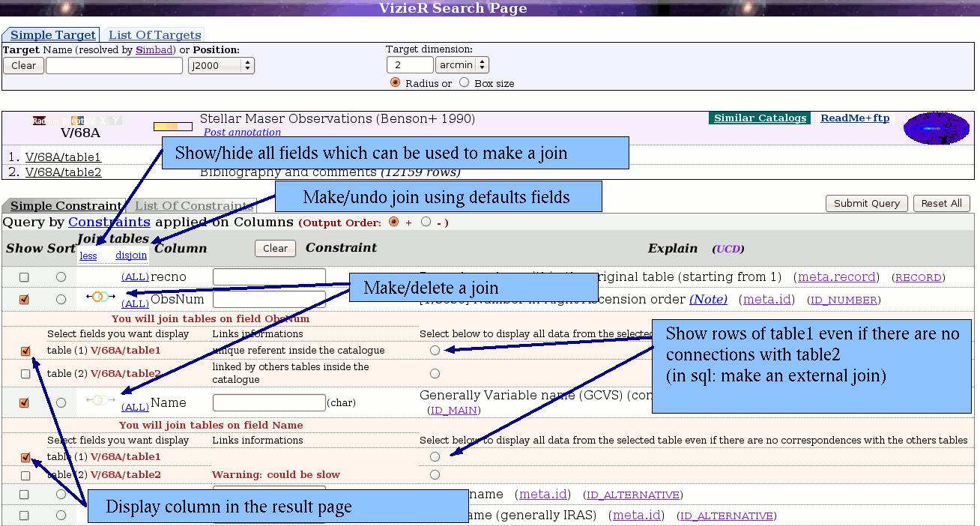This screenshot has width=980, height=526.
Task: Click the faded join icon beside Name
Action: coord(100,400)
